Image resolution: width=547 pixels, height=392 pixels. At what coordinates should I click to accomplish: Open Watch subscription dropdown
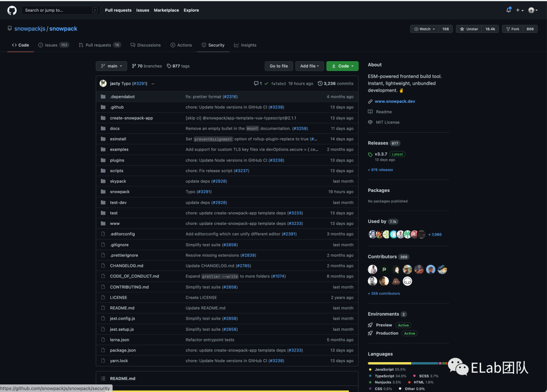[x=424, y=29]
